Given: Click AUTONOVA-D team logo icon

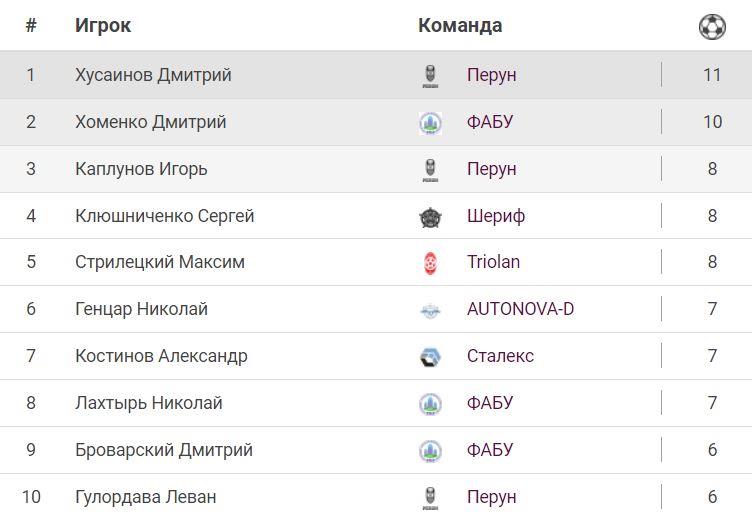Looking at the screenshot, I should tap(430, 310).
